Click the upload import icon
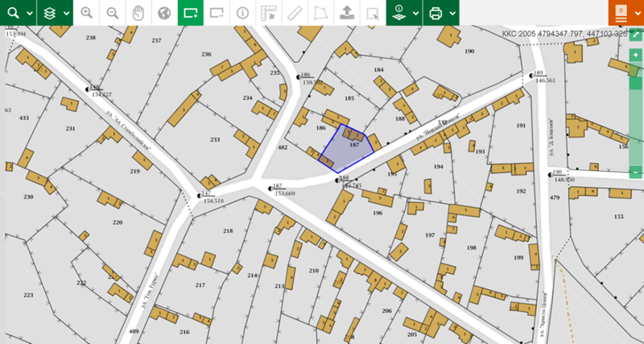Viewport: 644px width, 344px height. (346, 13)
